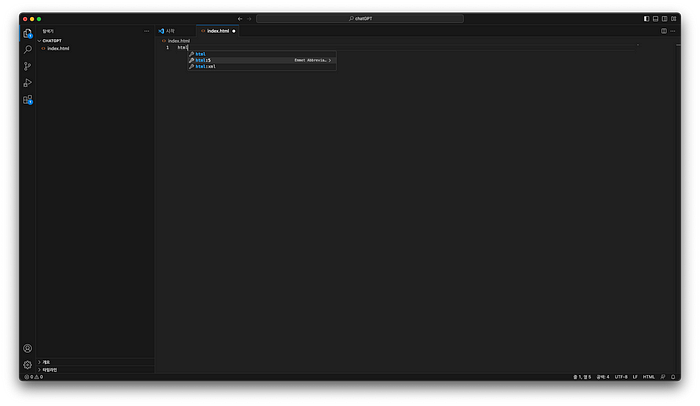Image resolution: width=700 pixels, height=406 pixels.
Task: Open the Search view icon
Action: pos(28,49)
